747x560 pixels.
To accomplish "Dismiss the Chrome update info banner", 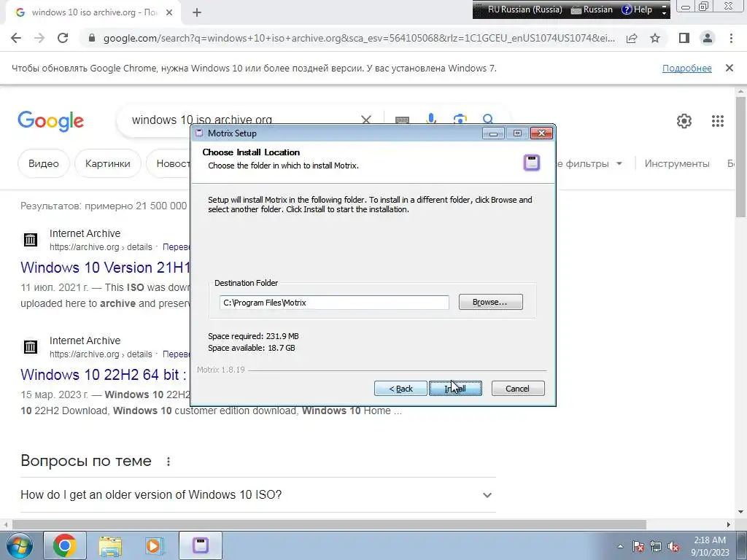I will coord(729,68).
